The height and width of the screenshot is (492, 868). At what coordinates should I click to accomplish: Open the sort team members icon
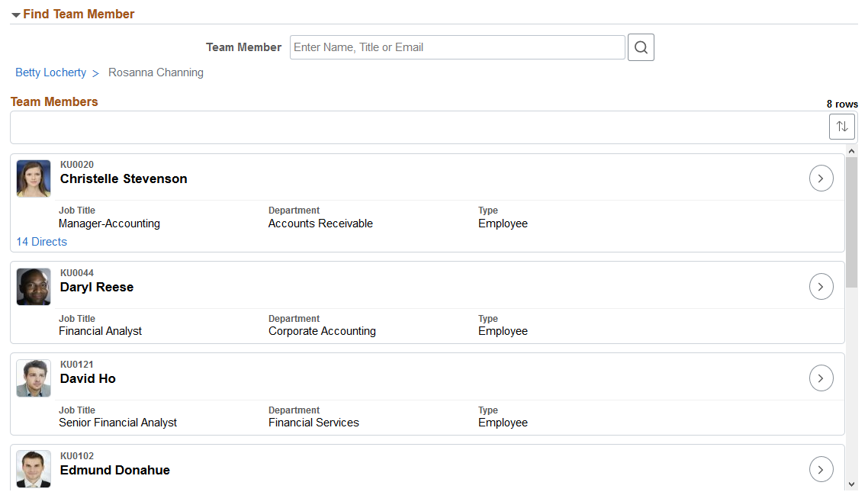coord(841,127)
